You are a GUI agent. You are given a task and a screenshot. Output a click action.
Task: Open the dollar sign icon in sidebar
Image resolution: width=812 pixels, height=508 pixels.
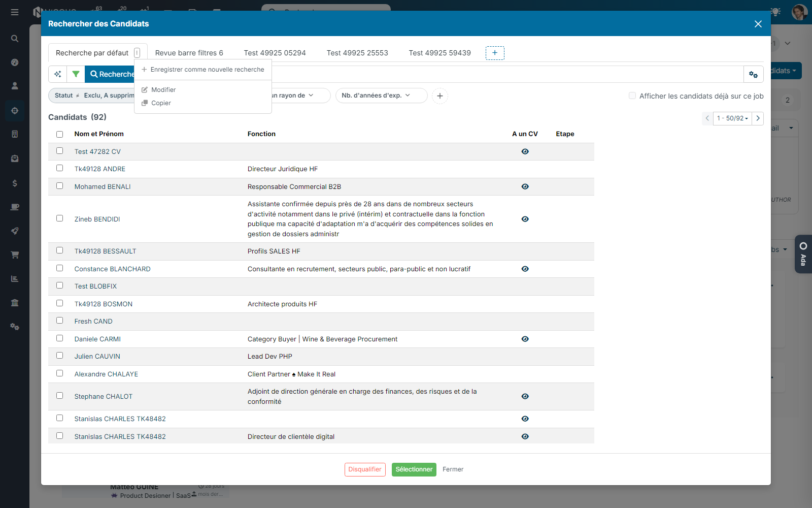(x=15, y=183)
